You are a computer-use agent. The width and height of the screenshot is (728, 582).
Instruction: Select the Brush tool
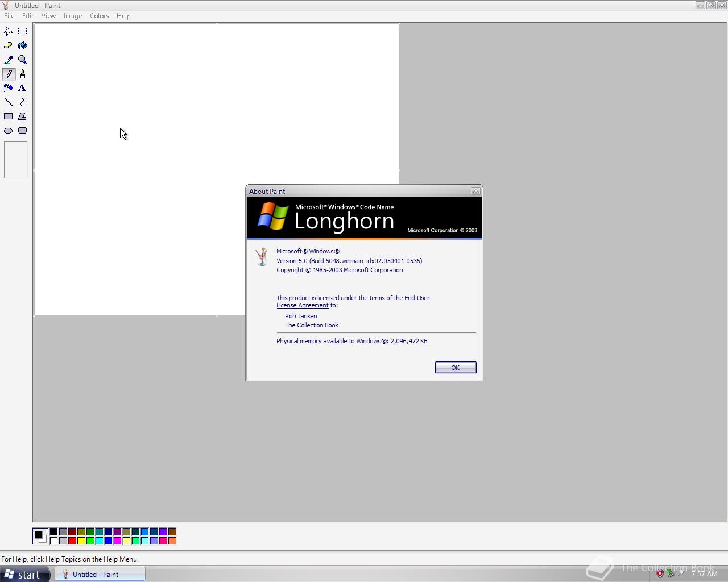tap(23, 74)
